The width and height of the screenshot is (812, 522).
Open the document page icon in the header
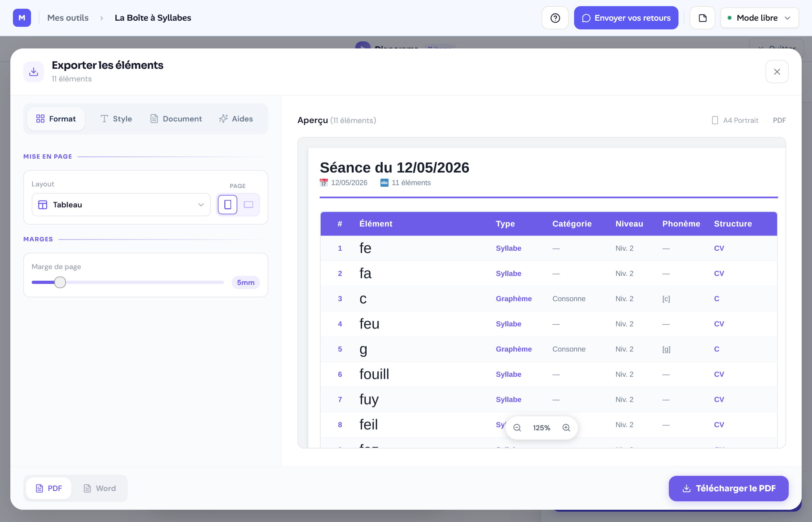[702, 18]
